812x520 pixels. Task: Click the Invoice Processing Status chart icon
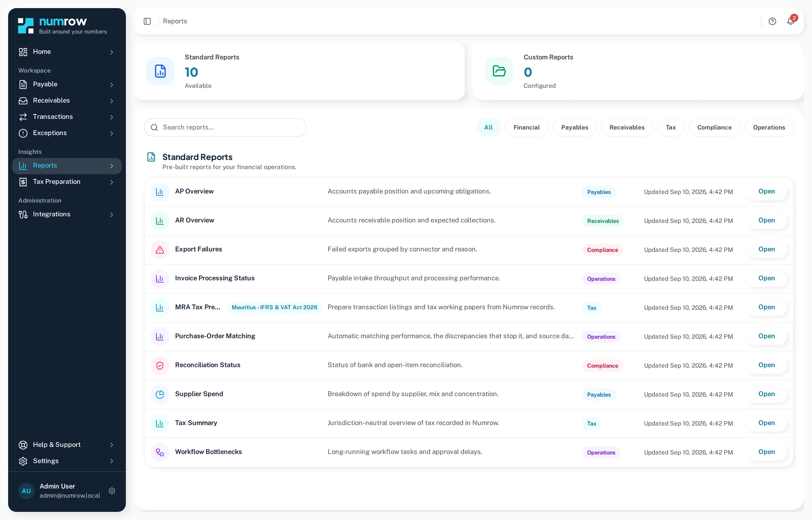coord(160,278)
